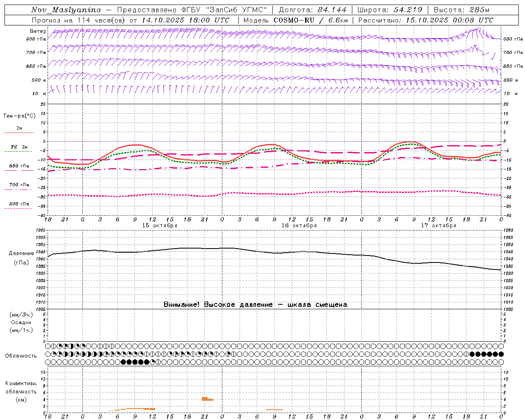525x420 pixels.
Task: Click the station name Nov_Maslyanino in the header
Action: (x=66, y=10)
